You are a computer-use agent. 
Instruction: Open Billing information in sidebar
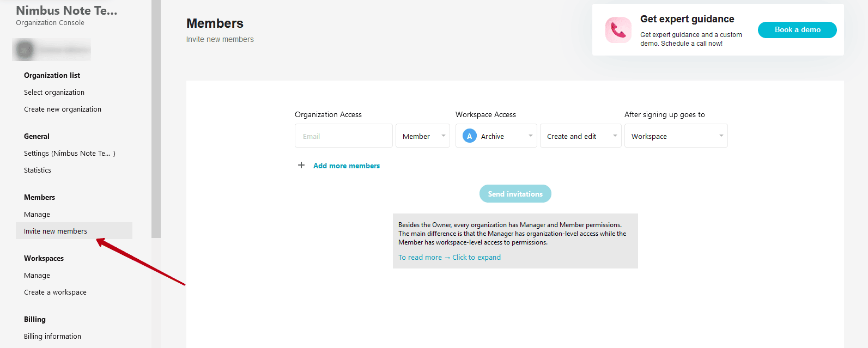tap(52, 337)
